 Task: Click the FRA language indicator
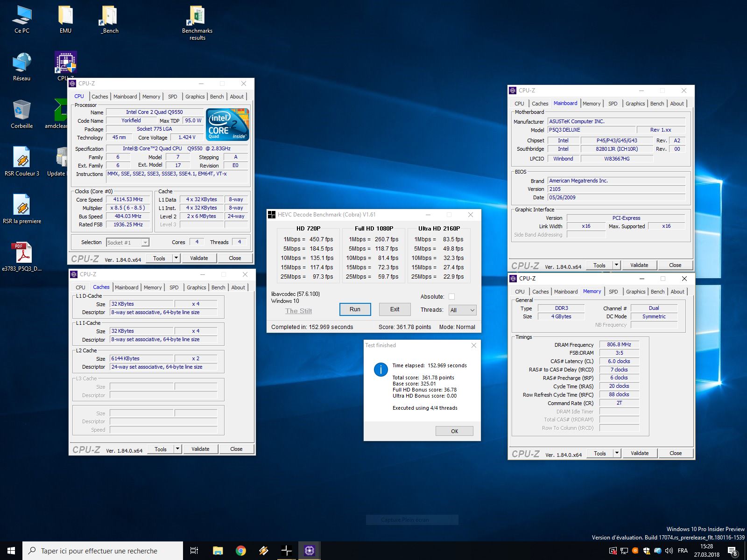click(x=683, y=551)
